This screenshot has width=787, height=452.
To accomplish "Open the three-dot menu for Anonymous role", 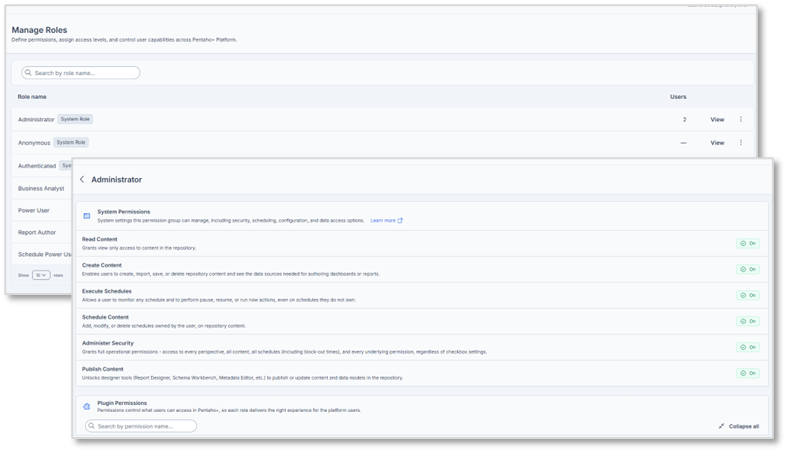I will (741, 143).
